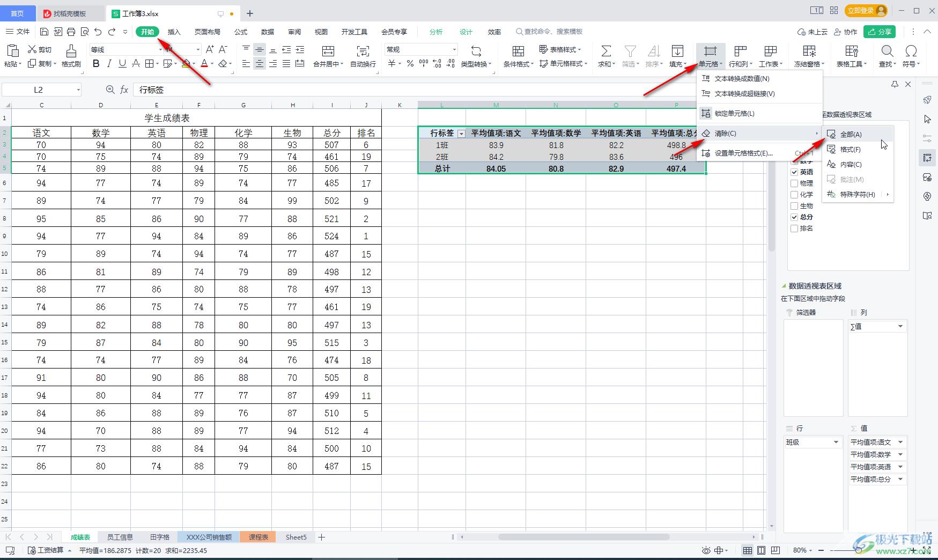Click the eye protection icon in status bar
The height and width of the screenshot is (560, 938).
pos(706,550)
